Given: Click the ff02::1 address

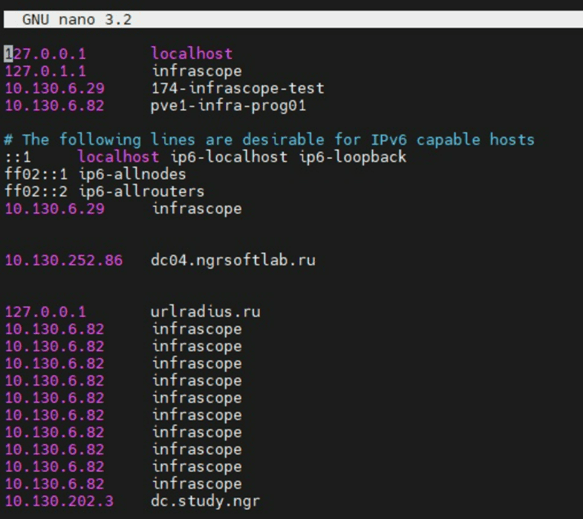Looking at the screenshot, I should [x=36, y=174].
